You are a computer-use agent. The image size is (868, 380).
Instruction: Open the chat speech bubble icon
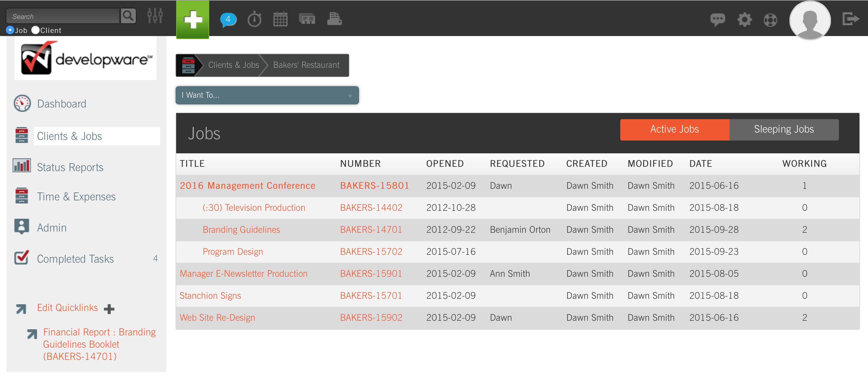click(718, 20)
